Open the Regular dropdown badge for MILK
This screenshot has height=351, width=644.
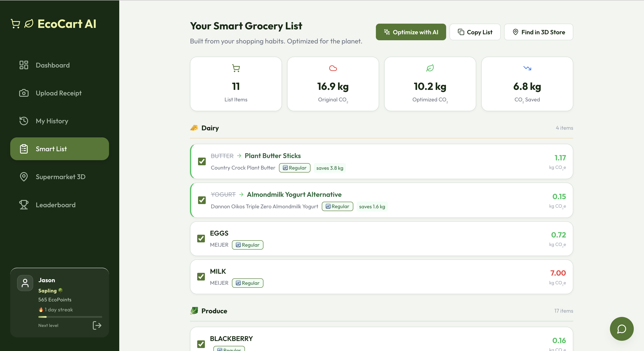[x=247, y=283]
